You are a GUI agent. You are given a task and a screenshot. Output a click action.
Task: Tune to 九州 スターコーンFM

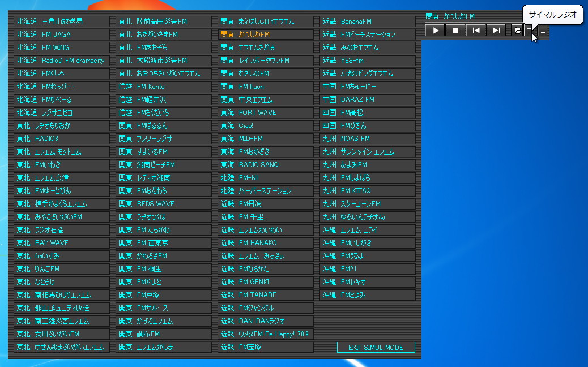coord(368,204)
